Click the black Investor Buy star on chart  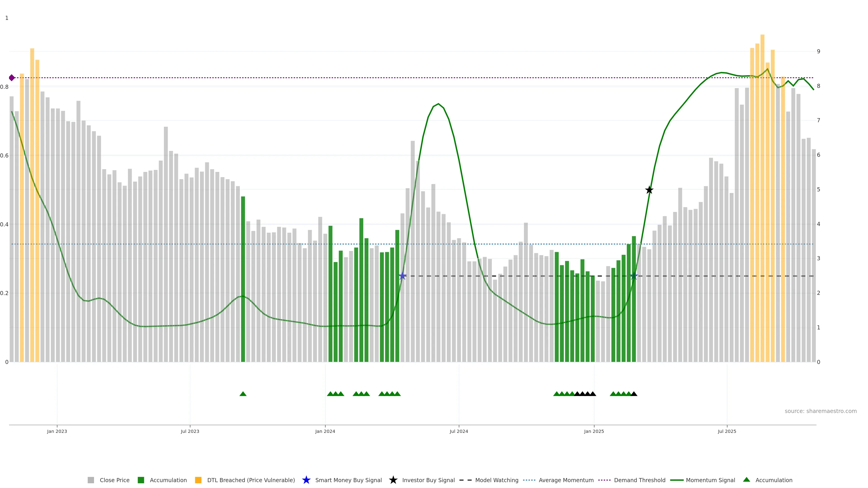[x=649, y=190]
